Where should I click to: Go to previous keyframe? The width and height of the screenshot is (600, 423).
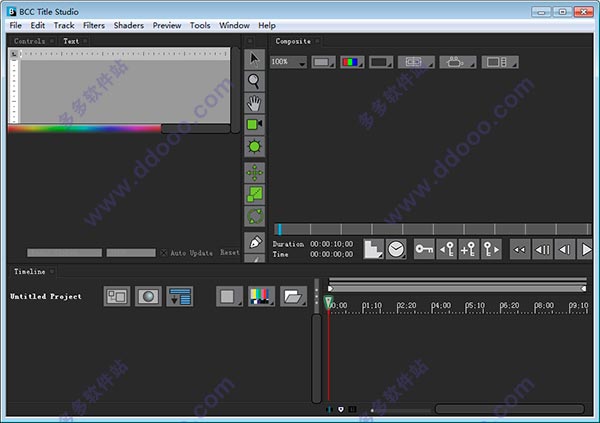point(447,250)
